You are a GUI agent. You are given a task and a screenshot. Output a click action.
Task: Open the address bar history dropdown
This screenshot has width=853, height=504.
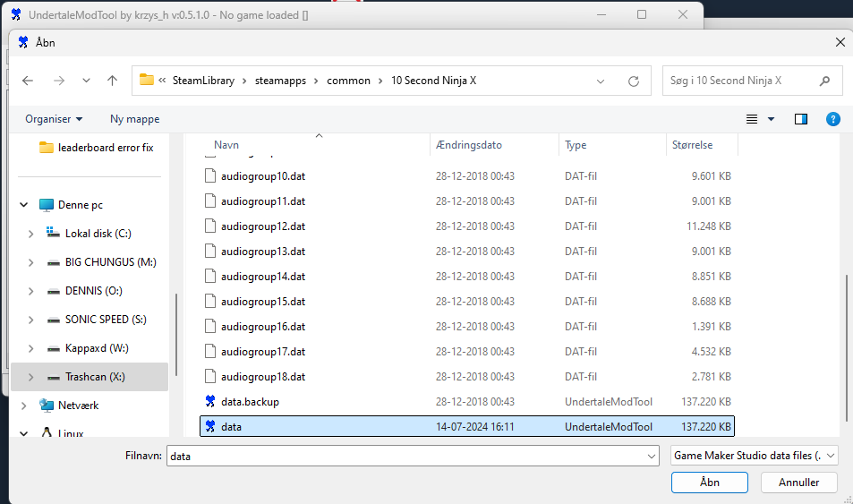click(601, 81)
